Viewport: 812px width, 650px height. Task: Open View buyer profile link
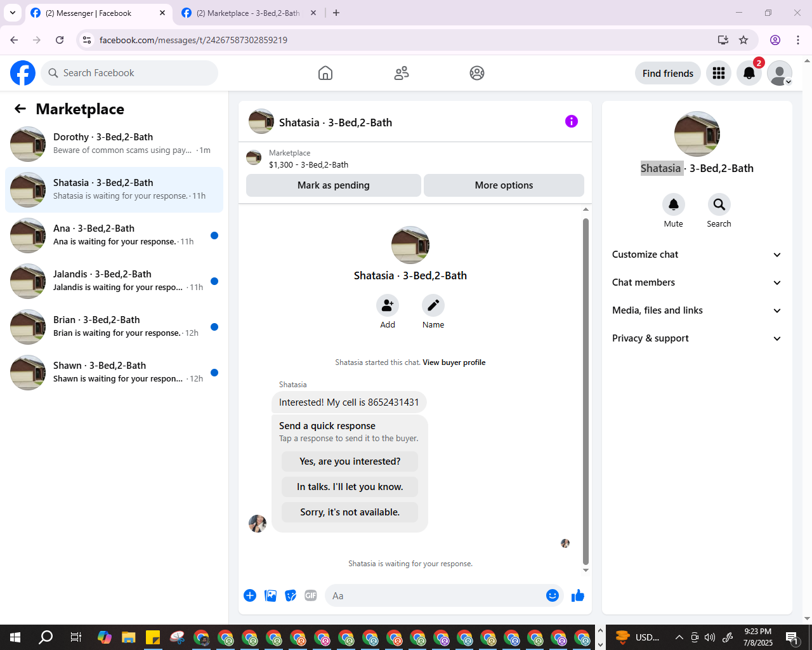454,362
